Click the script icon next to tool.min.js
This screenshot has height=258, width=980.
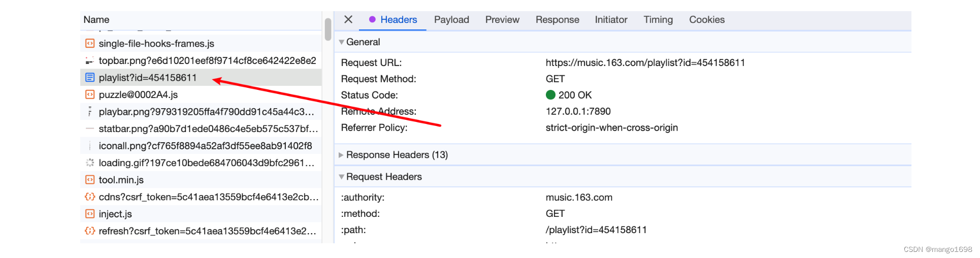90,180
